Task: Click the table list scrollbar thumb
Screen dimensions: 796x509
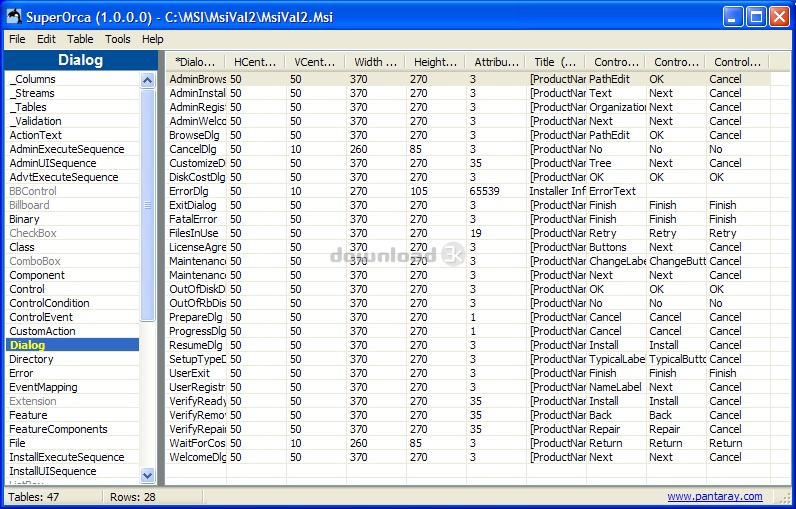Action: click(x=147, y=205)
